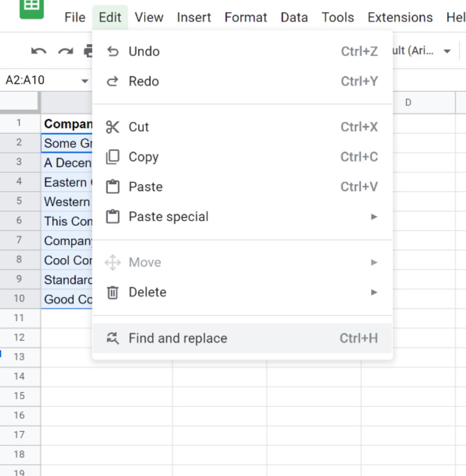
Task: Open the Format menu
Action: pyautogui.click(x=246, y=17)
